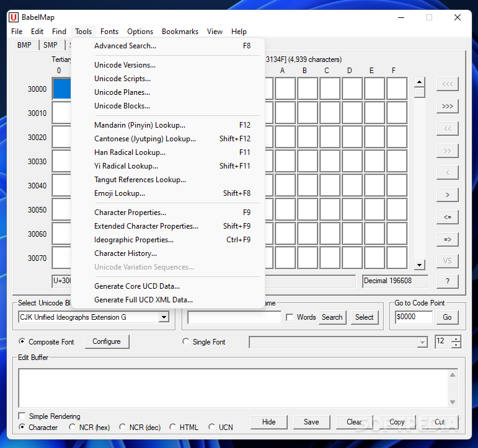This screenshot has height=448, width=478.
Task: Select Generate Core UCD Data
Action: 167,286
